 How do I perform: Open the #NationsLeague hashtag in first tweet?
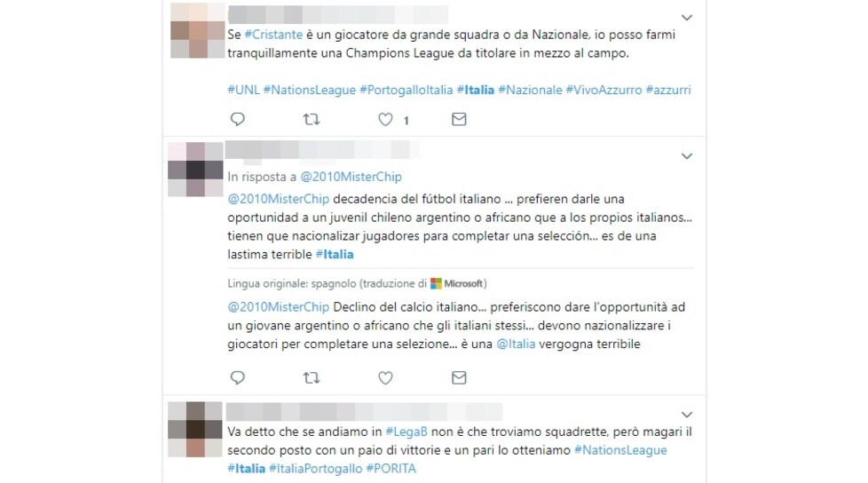310,90
